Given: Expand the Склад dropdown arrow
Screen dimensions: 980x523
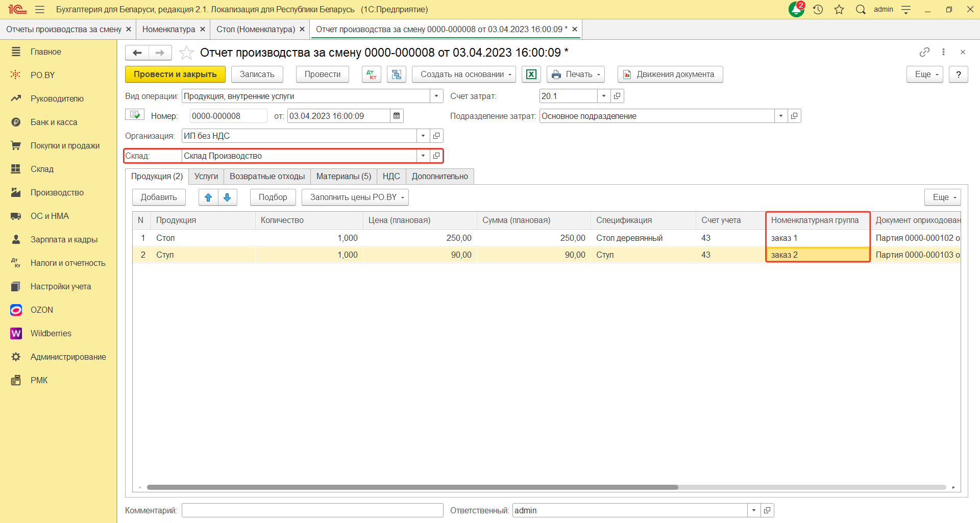Looking at the screenshot, I should tap(423, 156).
